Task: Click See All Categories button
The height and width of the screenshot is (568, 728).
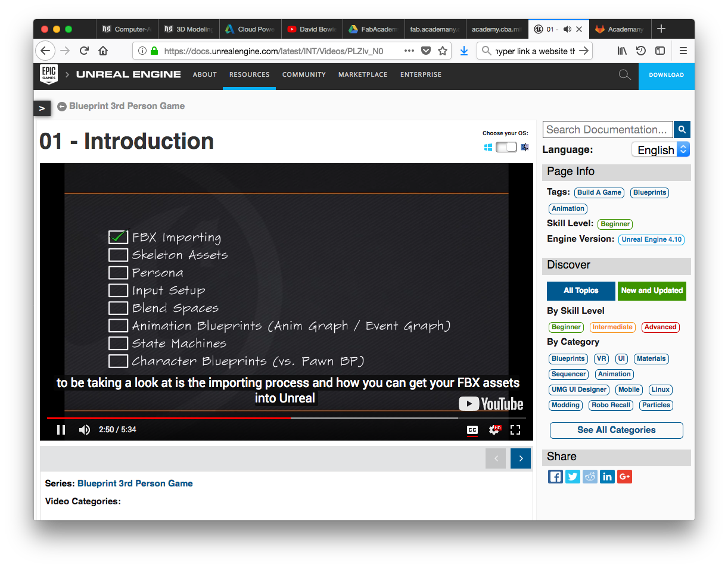Action: (x=617, y=430)
